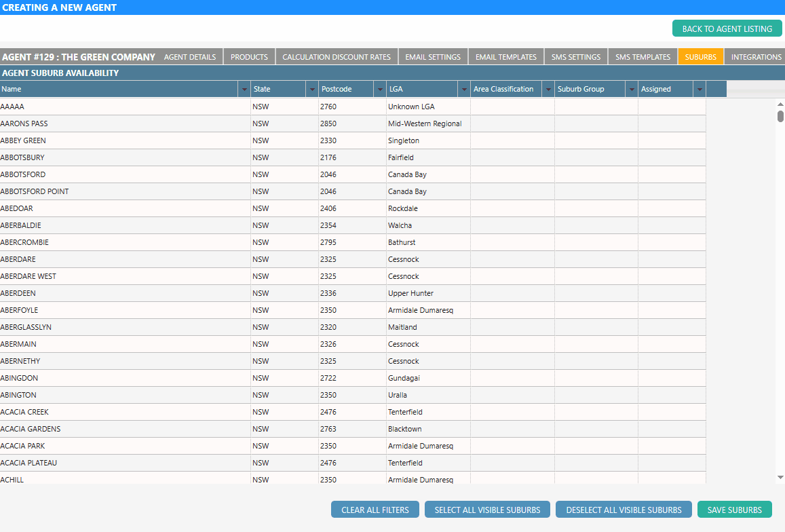This screenshot has height=532, width=785.
Task: Expand the Area Classification filter arrow
Action: click(x=548, y=90)
